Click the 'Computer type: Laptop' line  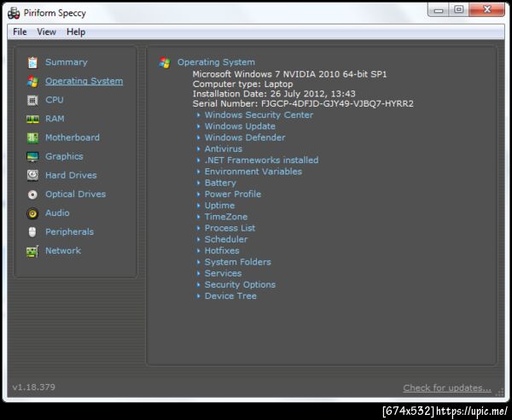pos(242,84)
